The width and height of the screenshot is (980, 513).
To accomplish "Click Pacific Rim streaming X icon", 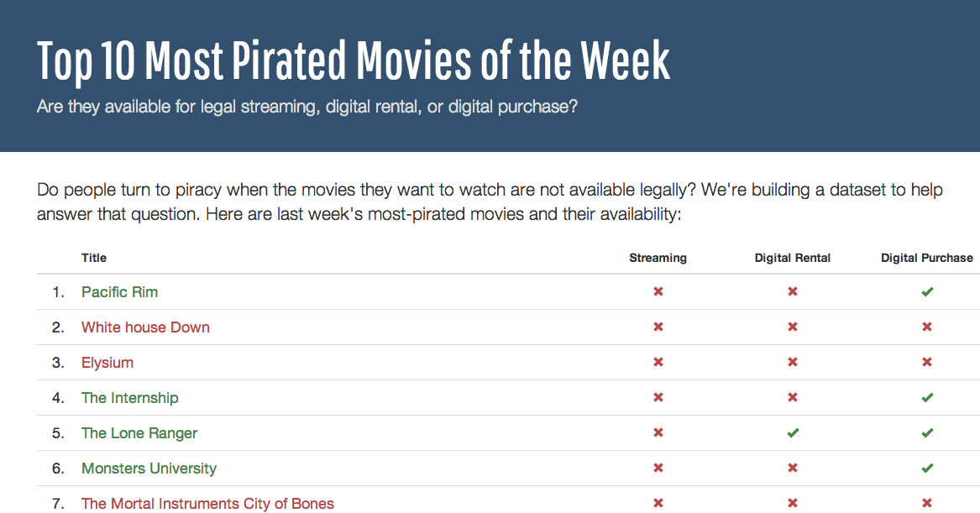I will tap(658, 292).
